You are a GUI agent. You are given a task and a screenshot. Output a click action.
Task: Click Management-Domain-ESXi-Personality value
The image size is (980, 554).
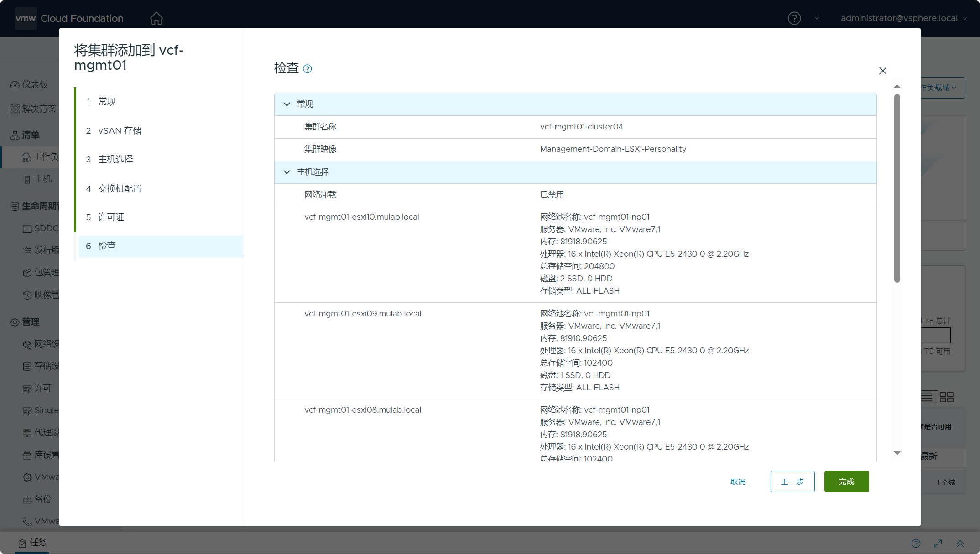pos(613,149)
